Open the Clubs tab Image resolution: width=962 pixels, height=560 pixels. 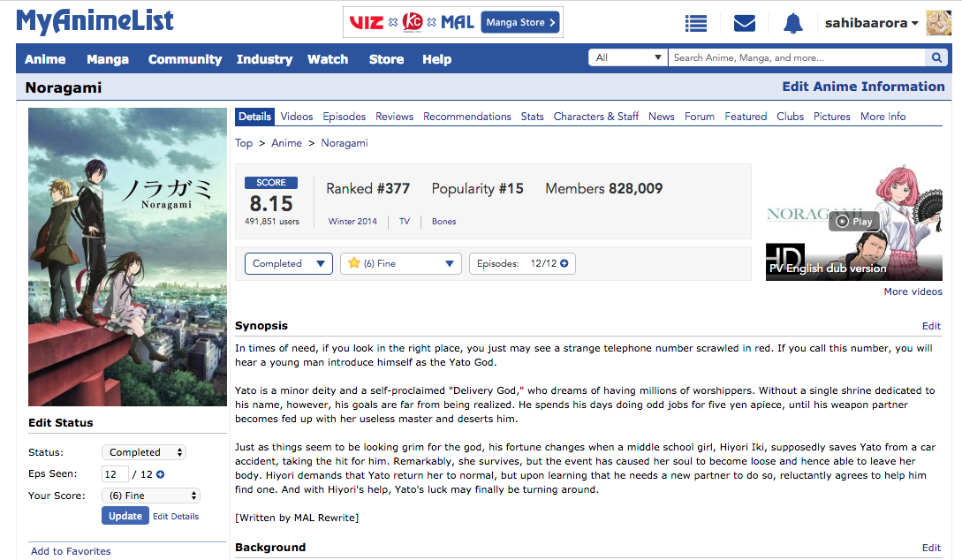click(x=791, y=117)
